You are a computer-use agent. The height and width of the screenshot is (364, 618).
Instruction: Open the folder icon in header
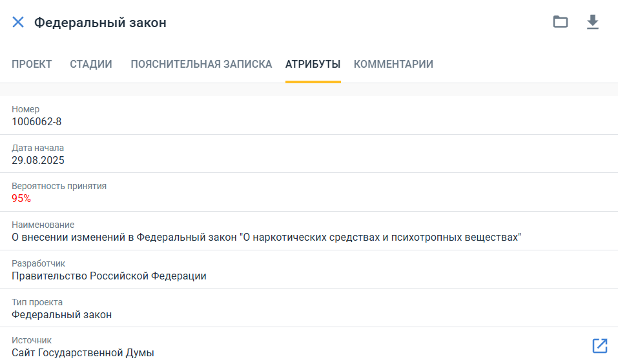coord(560,22)
